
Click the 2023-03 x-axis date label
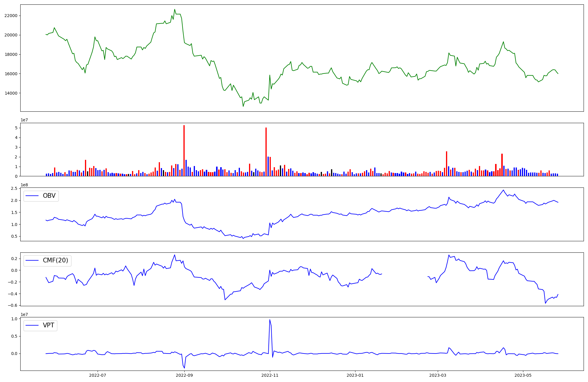tap(438, 375)
